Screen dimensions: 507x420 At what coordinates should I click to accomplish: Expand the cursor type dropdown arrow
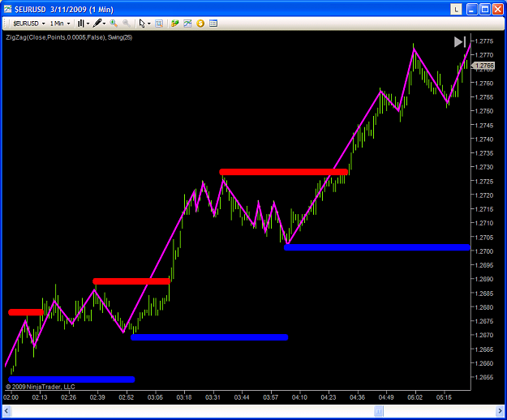coord(149,24)
